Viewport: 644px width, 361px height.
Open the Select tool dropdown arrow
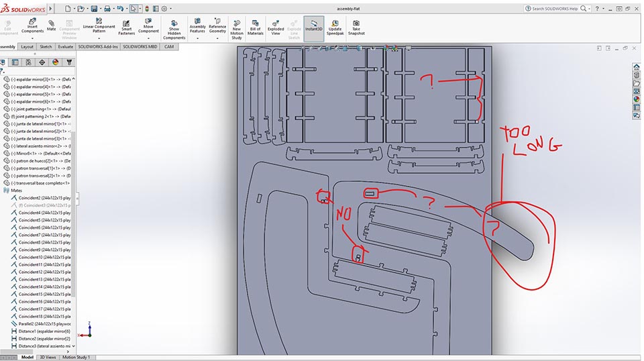(x=140, y=8)
